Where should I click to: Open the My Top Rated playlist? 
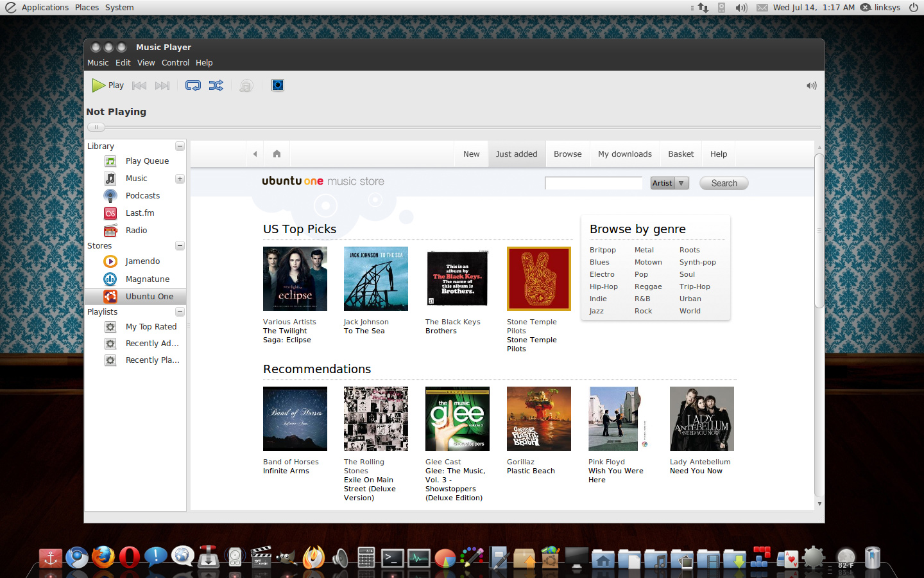tap(136, 327)
